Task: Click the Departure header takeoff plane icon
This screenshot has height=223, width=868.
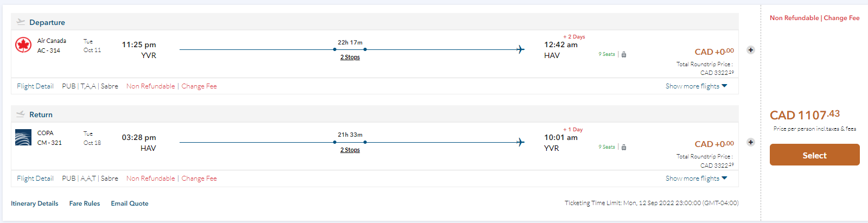Action: click(x=21, y=22)
